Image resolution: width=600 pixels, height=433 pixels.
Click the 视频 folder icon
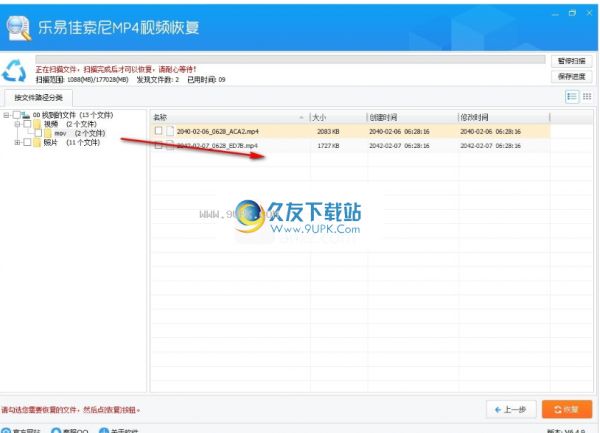(x=37, y=124)
